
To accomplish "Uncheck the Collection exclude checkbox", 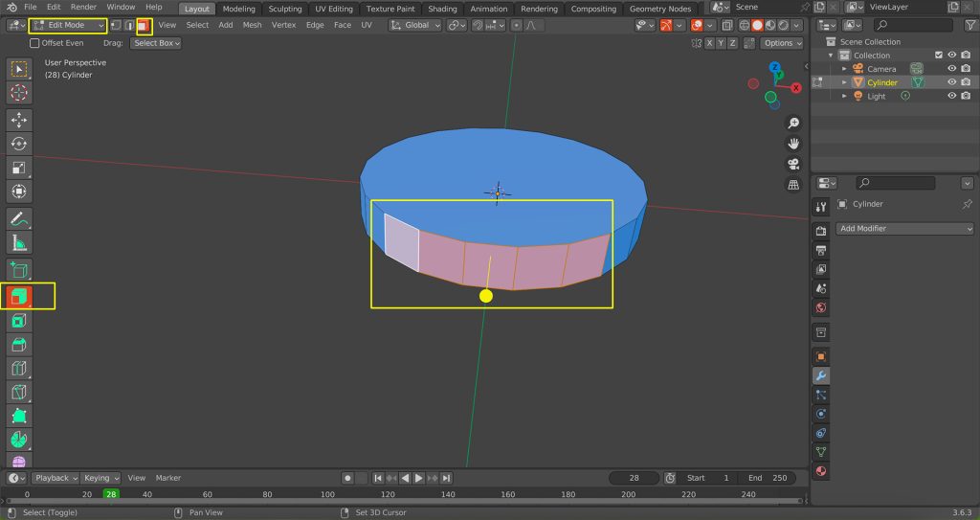I will [x=939, y=56].
